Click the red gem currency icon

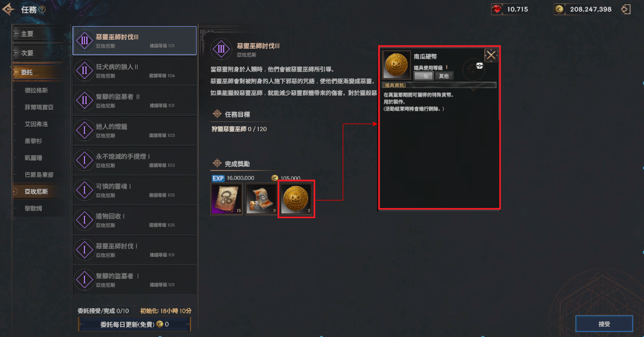[x=497, y=9]
